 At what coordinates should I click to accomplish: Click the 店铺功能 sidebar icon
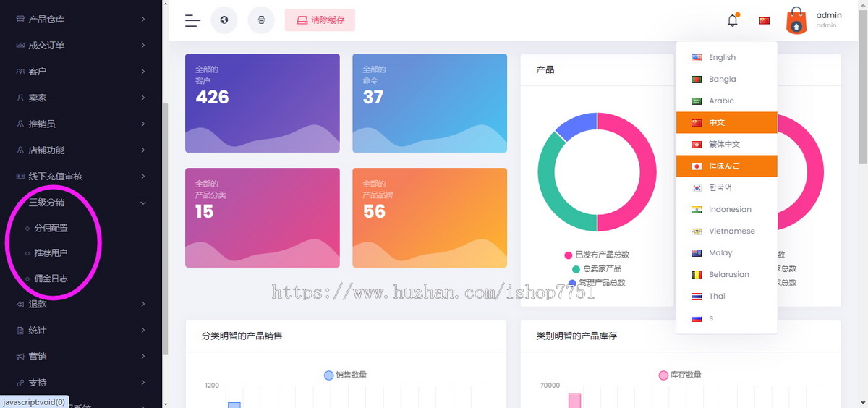(x=21, y=150)
